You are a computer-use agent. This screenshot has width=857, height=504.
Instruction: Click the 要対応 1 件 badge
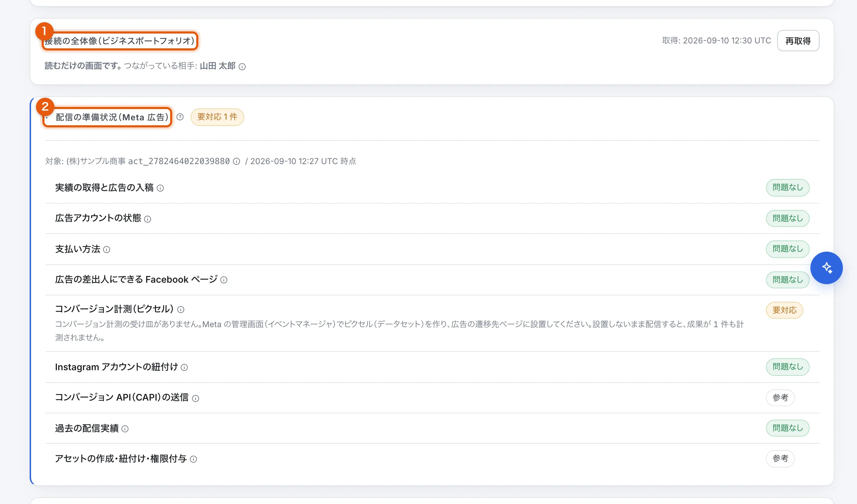tap(217, 117)
